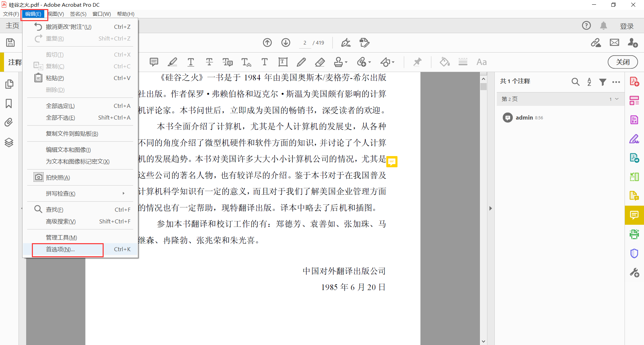Select the highlight text tool

[172, 62]
